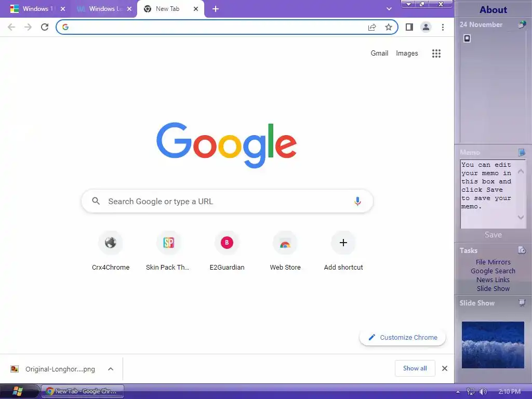Click Show all downloads button
The image size is (532, 399).
pyautogui.click(x=415, y=368)
